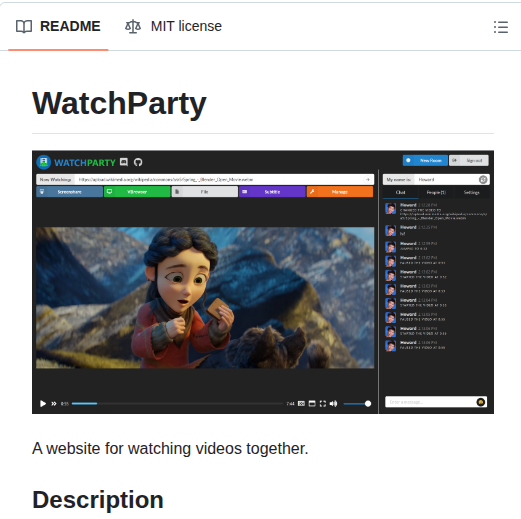Click the Discord chat icon beside the WATCHPARTY wordmark

124,162
